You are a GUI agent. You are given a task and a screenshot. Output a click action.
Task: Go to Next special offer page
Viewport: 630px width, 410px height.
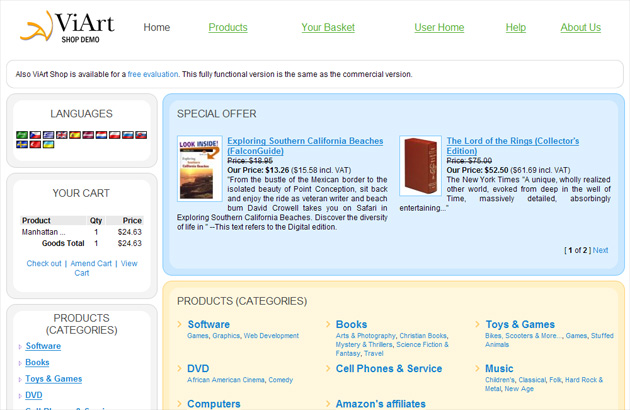click(600, 250)
